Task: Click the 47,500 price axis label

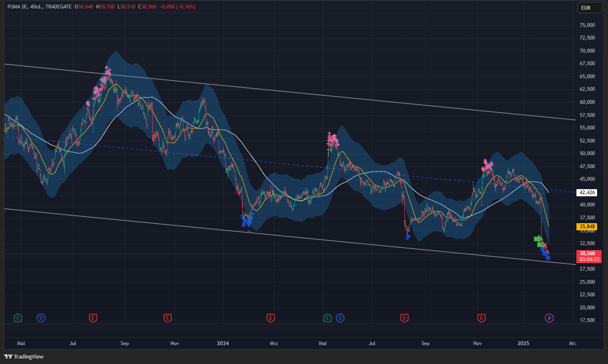Action: [587, 166]
